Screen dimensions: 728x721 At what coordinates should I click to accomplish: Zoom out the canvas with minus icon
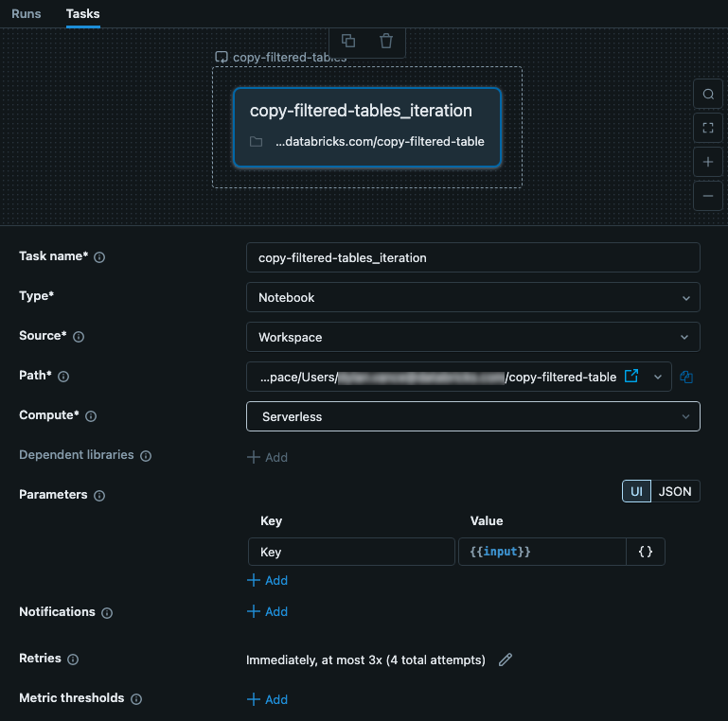707,196
